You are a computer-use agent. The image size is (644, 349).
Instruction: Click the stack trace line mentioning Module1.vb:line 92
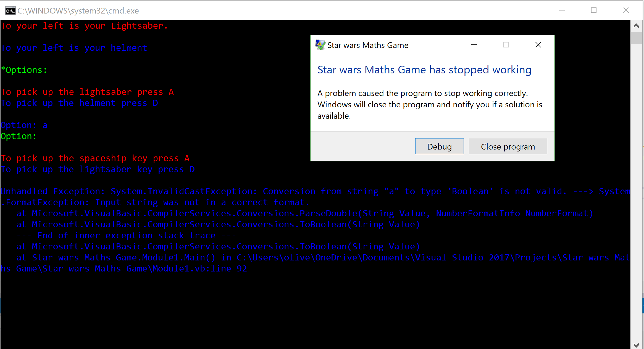point(124,268)
